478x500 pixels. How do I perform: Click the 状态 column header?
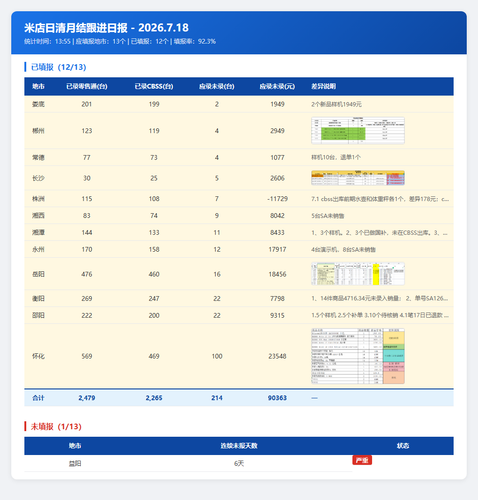point(403,446)
